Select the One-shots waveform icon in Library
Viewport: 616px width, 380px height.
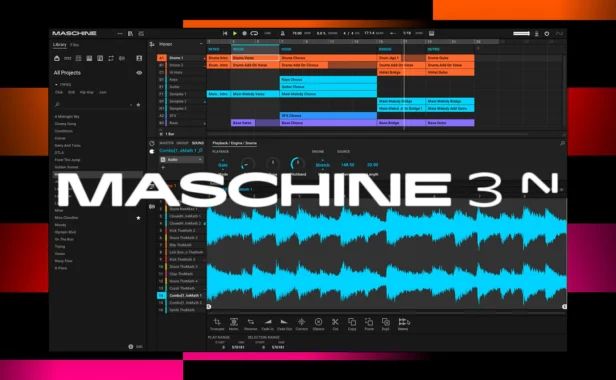click(122, 58)
